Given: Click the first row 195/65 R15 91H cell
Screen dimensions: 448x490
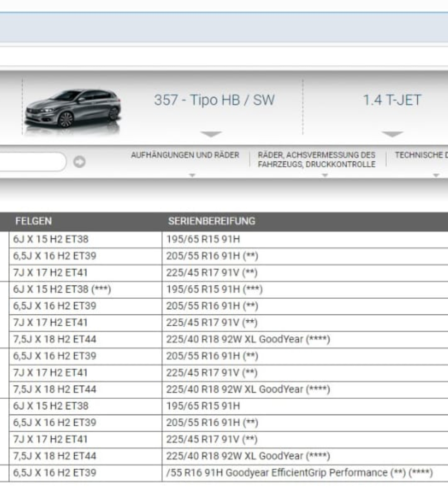Looking at the screenshot, I should click(203, 239).
